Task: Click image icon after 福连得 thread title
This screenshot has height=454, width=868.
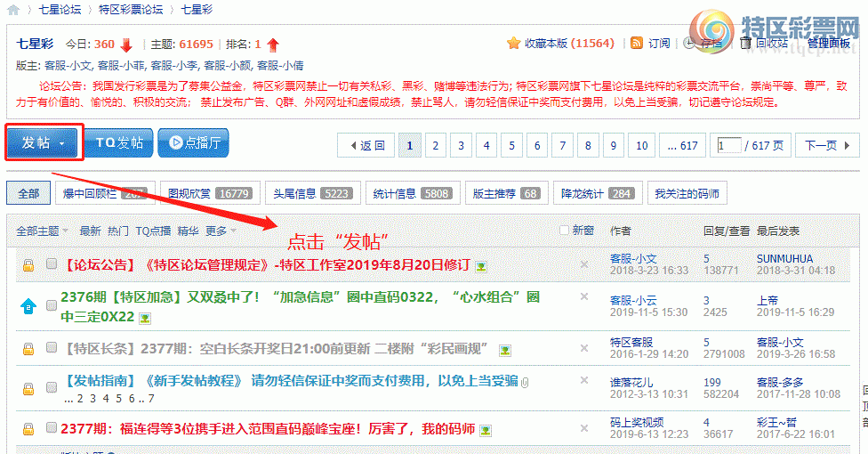Action: [x=486, y=430]
